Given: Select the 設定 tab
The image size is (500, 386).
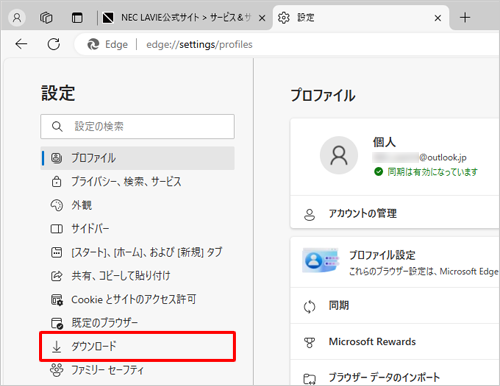Looking at the screenshot, I should click(361, 17).
